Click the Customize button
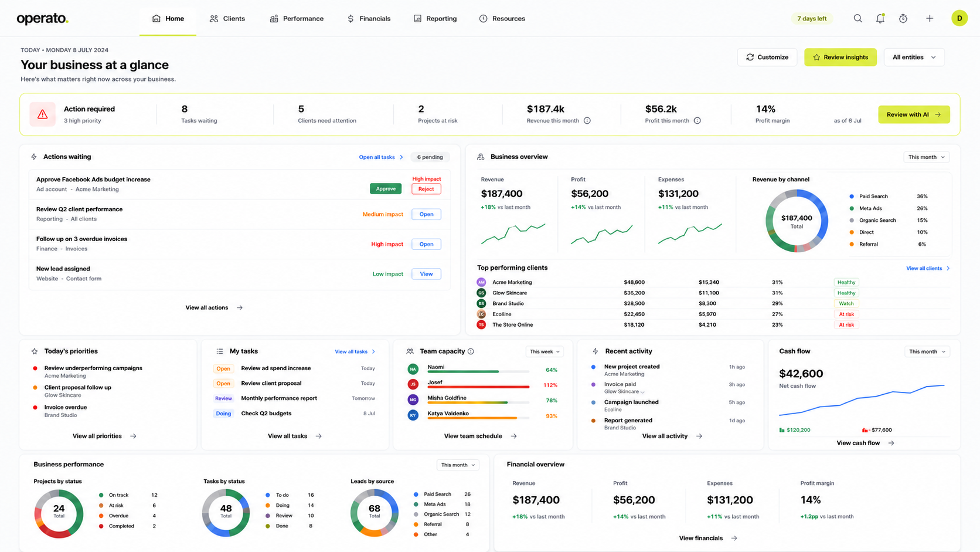Viewport: 980px width, 552px height. [x=767, y=57]
